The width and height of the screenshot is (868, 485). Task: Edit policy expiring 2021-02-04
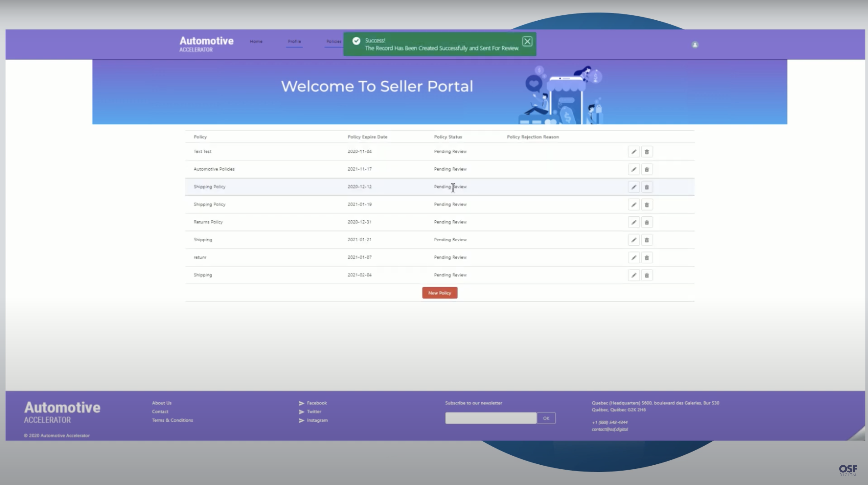point(634,275)
